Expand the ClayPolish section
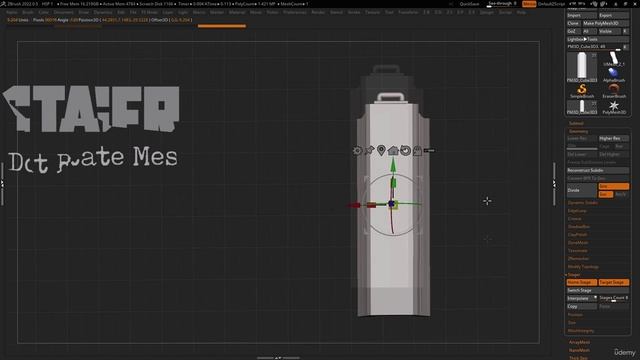 coord(578,235)
